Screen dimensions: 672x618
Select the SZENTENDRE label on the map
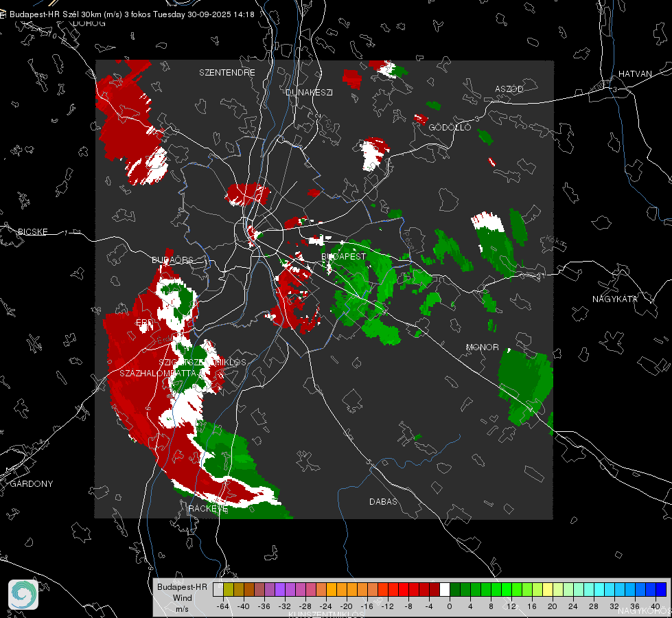pyautogui.click(x=227, y=73)
